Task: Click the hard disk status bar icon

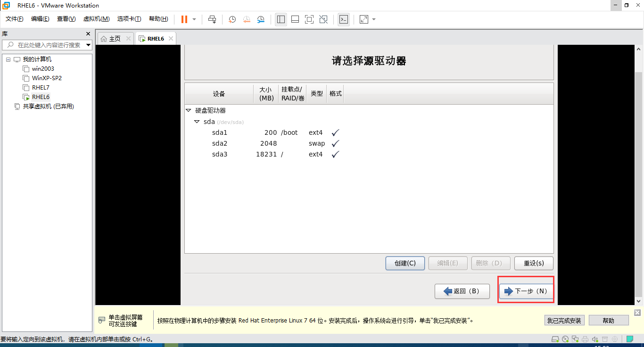Action: pyautogui.click(x=555, y=339)
